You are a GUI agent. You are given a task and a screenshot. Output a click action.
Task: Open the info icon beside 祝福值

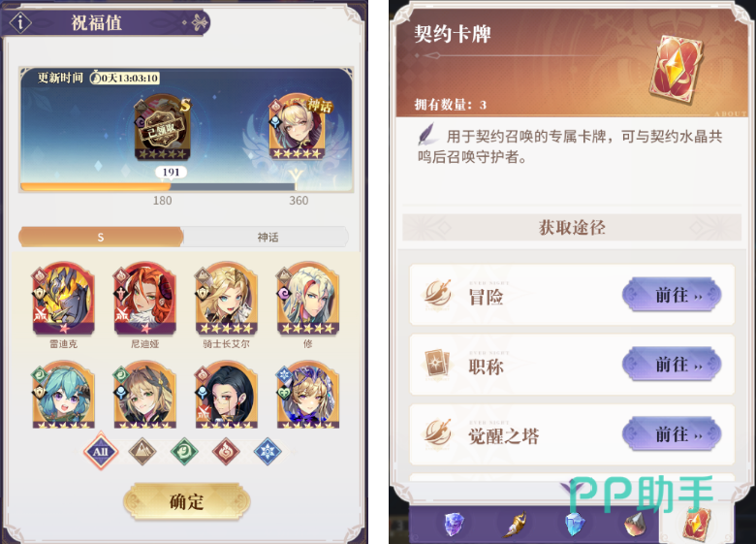pos(20,22)
